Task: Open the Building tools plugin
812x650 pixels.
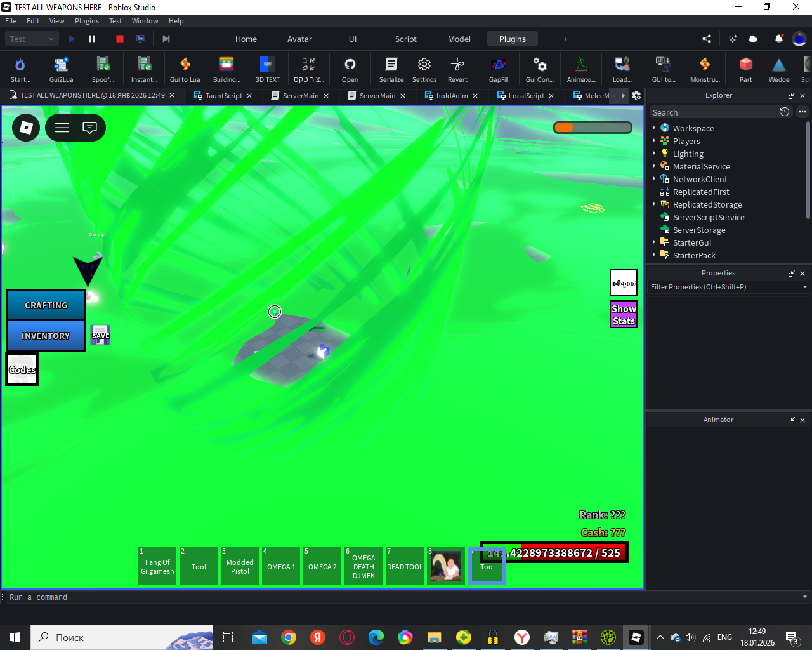Action: coord(226,69)
